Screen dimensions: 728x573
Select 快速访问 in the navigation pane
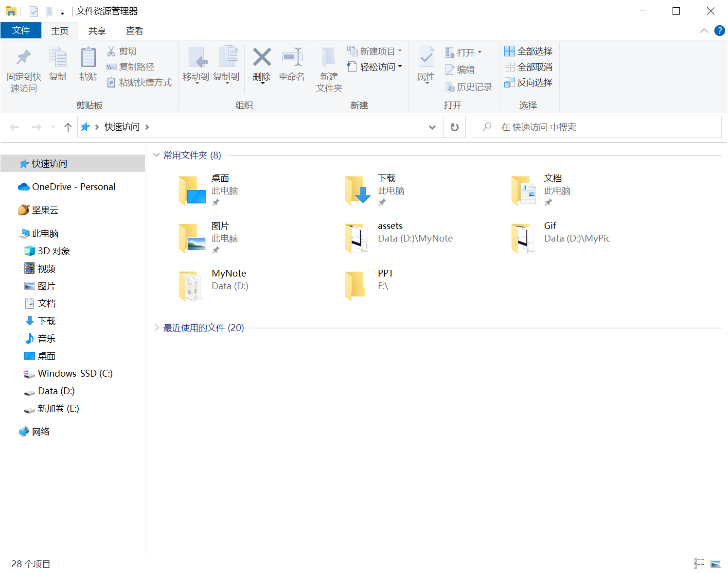click(73, 163)
